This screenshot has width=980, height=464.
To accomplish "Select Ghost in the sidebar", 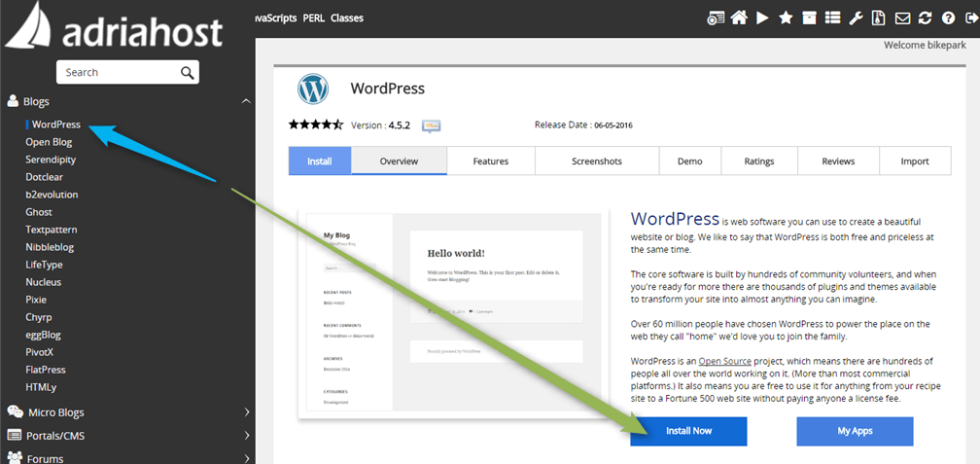I will (39, 212).
